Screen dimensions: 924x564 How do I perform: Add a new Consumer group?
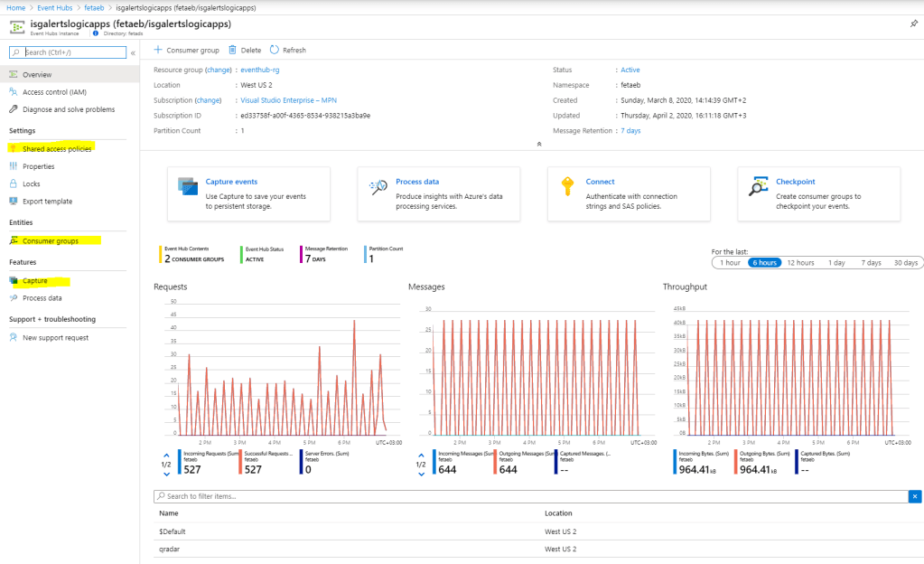(x=187, y=51)
